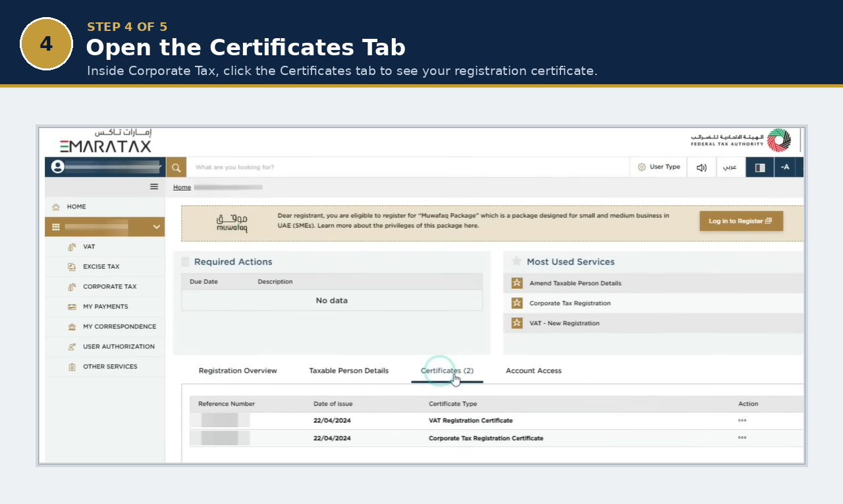Image resolution: width=843 pixels, height=504 pixels.
Task: Click the VAT icon in sidebar
Action: tap(72, 247)
